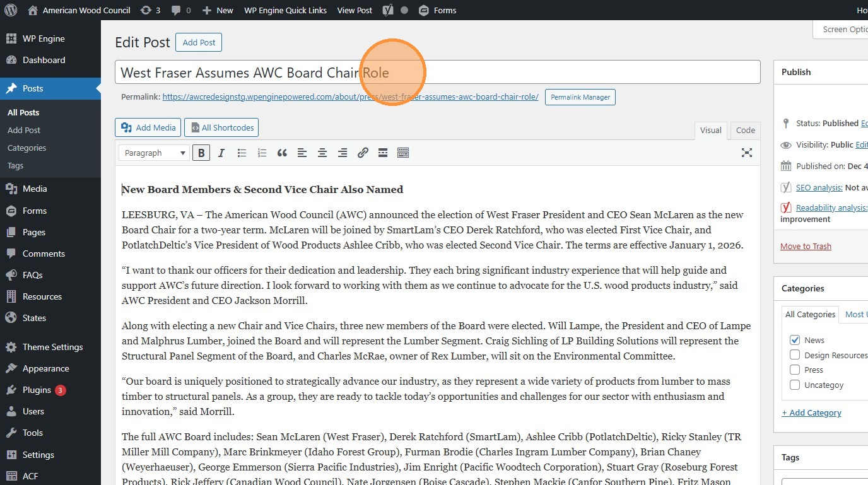868x485 pixels.
Task: Apply blockquote formatting
Action: pos(282,153)
